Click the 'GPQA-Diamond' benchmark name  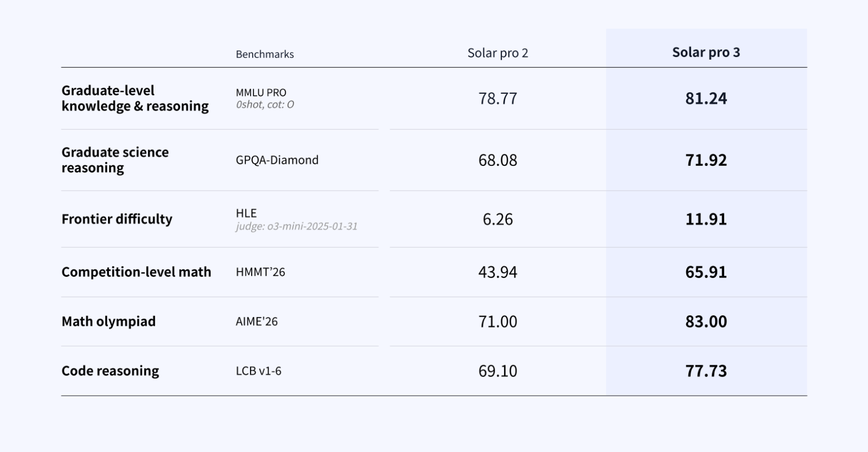(277, 160)
